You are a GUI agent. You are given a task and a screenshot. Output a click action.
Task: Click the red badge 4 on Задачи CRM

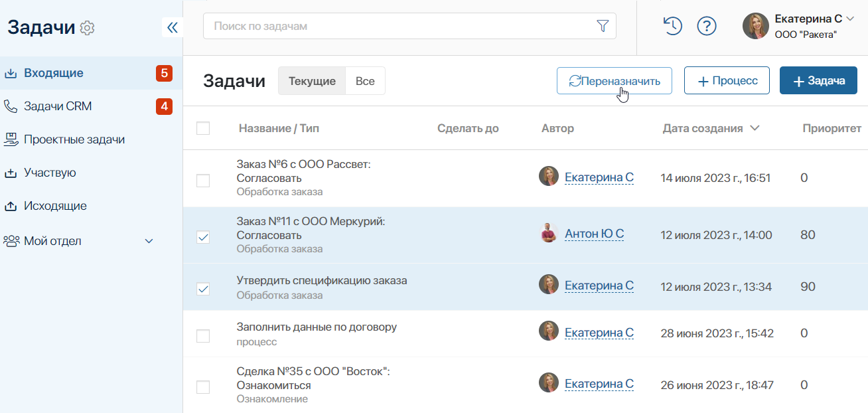click(164, 106)
